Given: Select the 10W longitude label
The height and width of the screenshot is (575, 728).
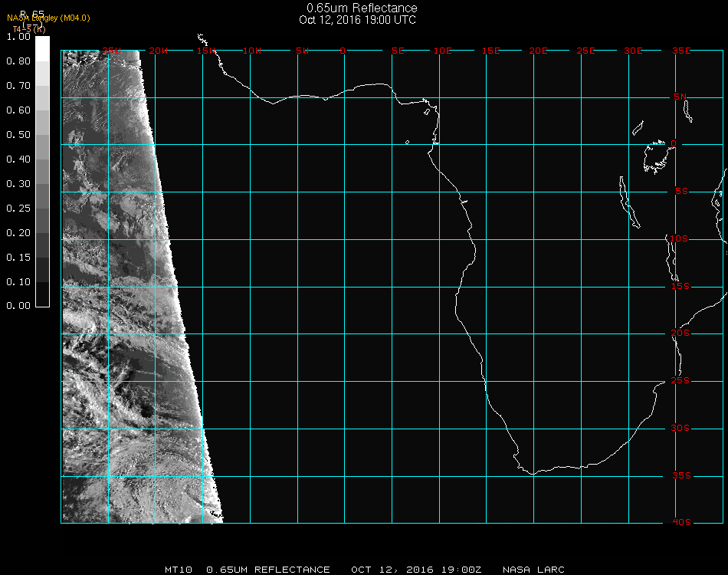Looking at the screenshot, I should [252, 51].
